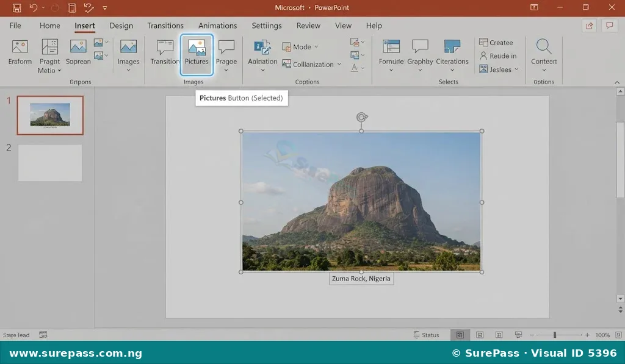Switch to Normal view icon in status bar

click(x=460, y=335)
